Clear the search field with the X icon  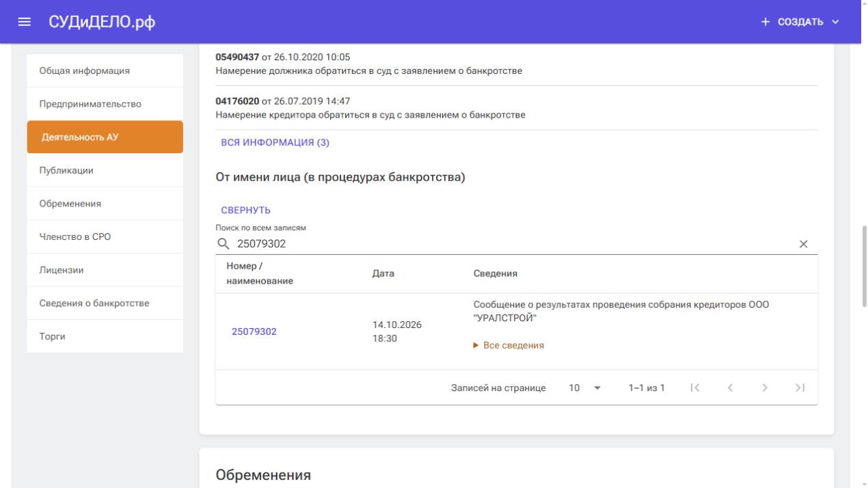[804, 245]
